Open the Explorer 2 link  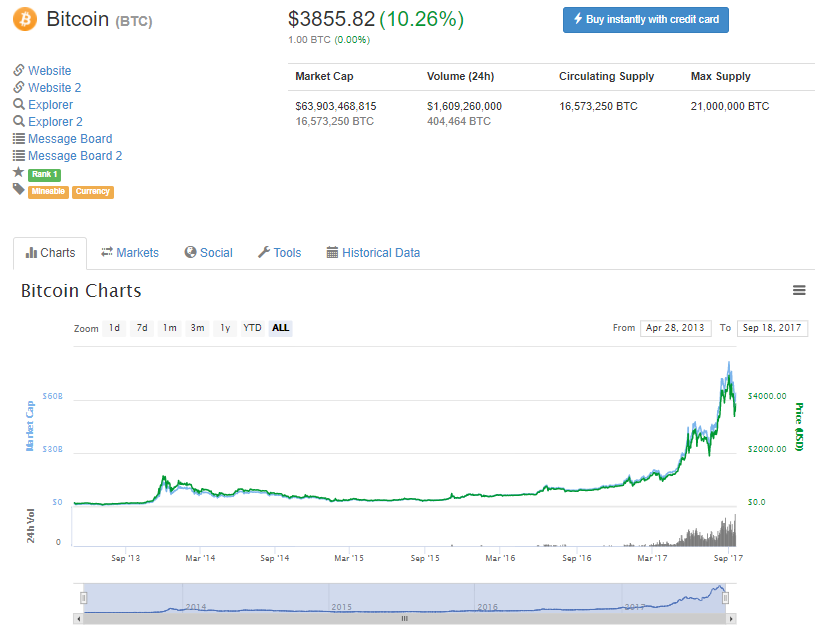[x=56, y=121]
